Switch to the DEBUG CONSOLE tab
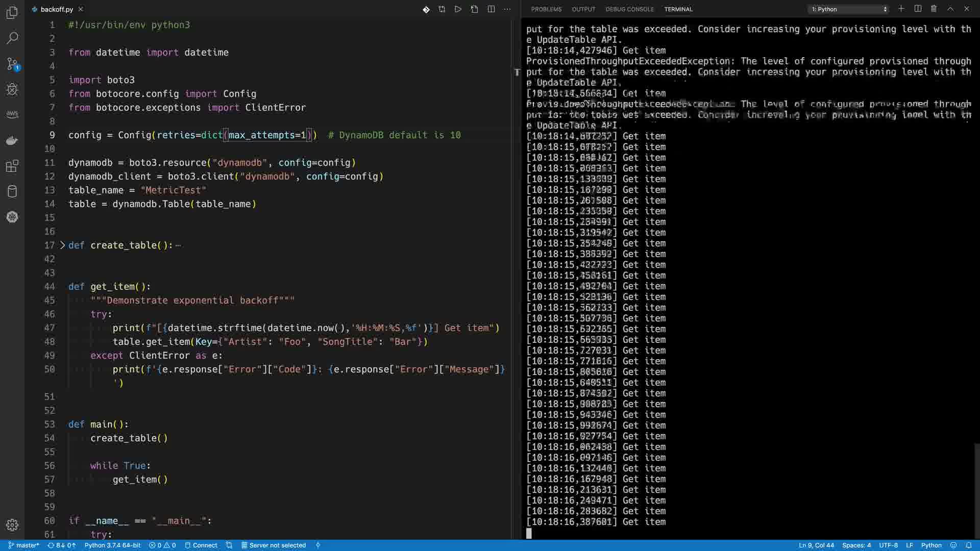The image size is (980, 551). (629, 9)
